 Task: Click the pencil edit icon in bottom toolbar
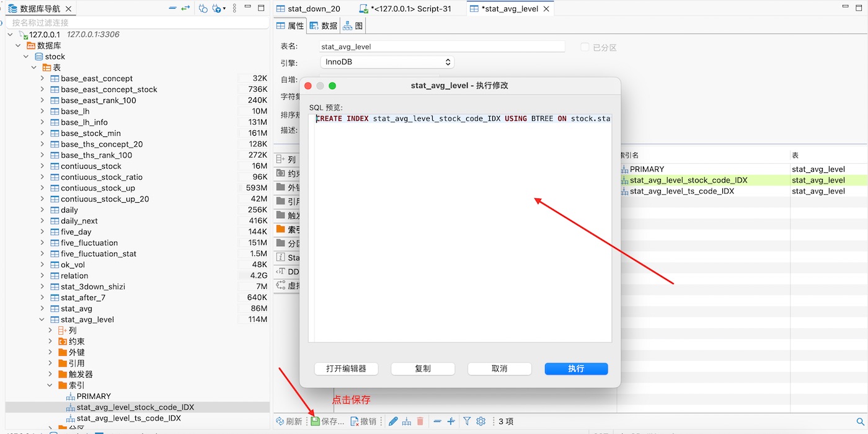coord(393,422)
